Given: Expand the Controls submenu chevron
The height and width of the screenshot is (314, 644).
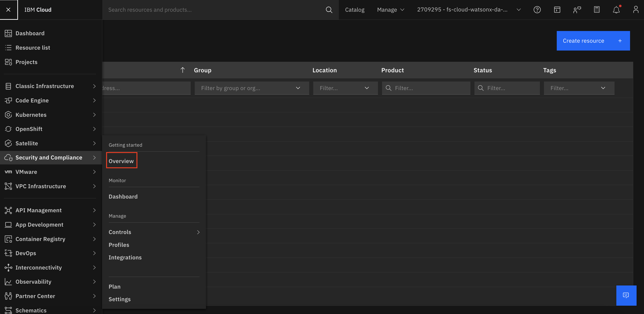Looking at the screenshot, I should [198, 232].
